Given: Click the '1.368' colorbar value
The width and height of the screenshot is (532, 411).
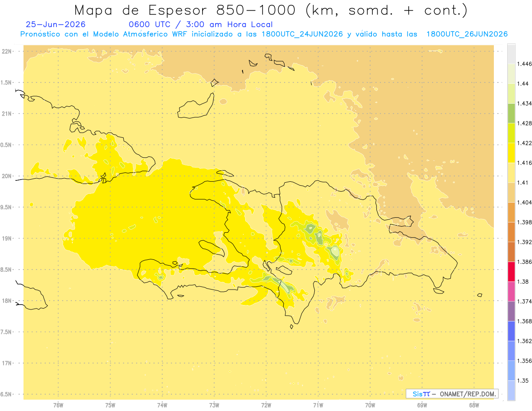Looking at the screenshot, I should (x=524, y=321).
